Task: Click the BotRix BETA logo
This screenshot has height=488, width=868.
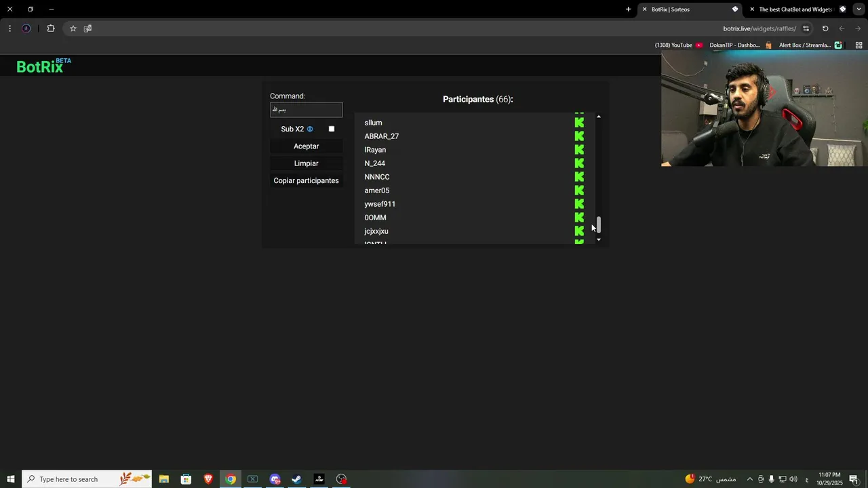Action: tap(43, 66)
